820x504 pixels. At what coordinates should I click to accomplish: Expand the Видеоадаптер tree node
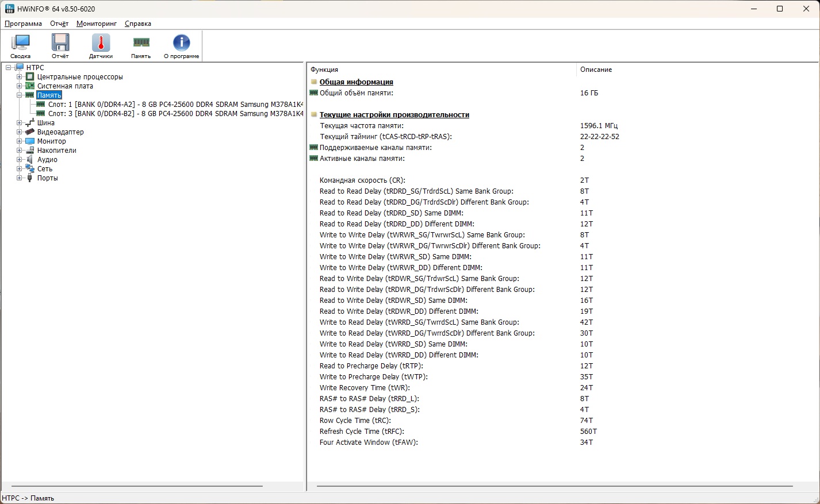point(20,132)
